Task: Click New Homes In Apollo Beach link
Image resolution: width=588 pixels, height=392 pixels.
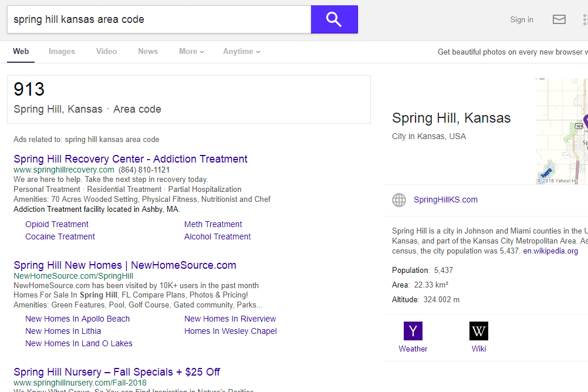Action: point(77,319)
